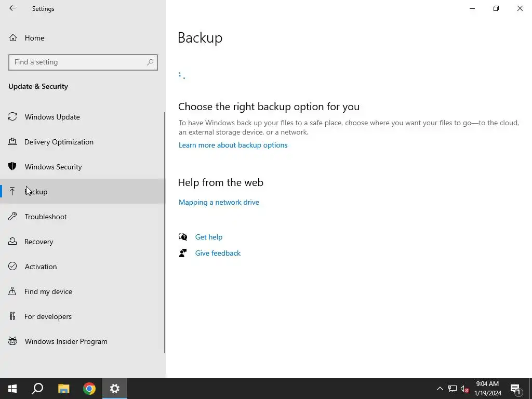This screenshot has width=532, height=399.
Task: Minimize the Settings window
Action: [x=472, y=8]
